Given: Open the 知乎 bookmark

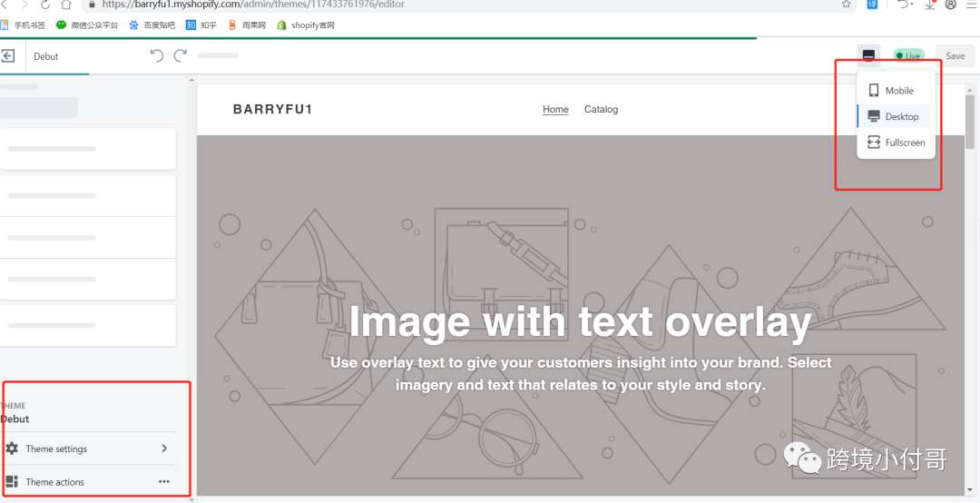Looking at the screenshot, I should (x=201, y=25).
